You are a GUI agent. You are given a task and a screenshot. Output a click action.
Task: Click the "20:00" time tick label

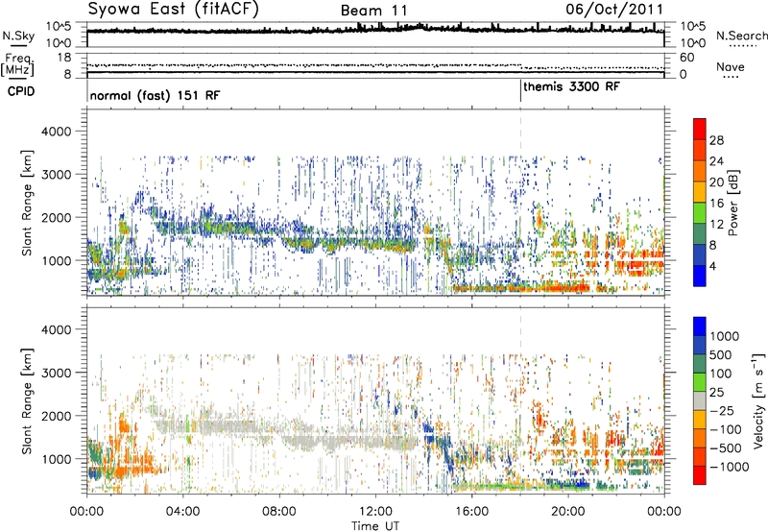point(568,512)
